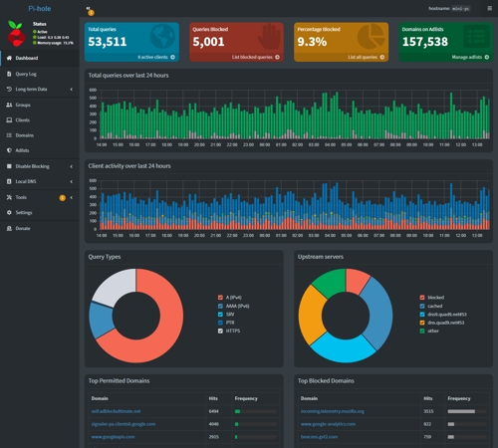Click the 'Top Blocked Domains' heading
This screenshot has height=448, width=498.
pyautogui.click(x=326, y=381)
